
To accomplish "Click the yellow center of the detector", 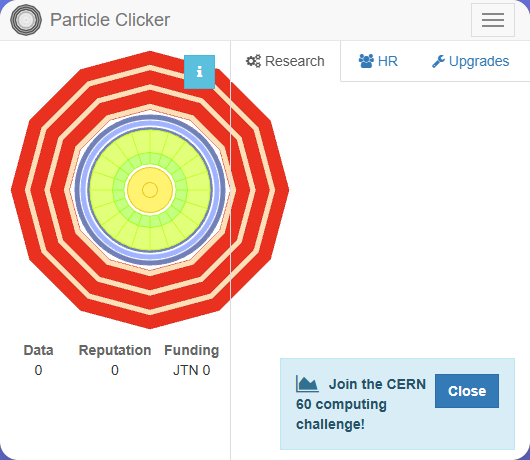I will click(x=150, y=190).
